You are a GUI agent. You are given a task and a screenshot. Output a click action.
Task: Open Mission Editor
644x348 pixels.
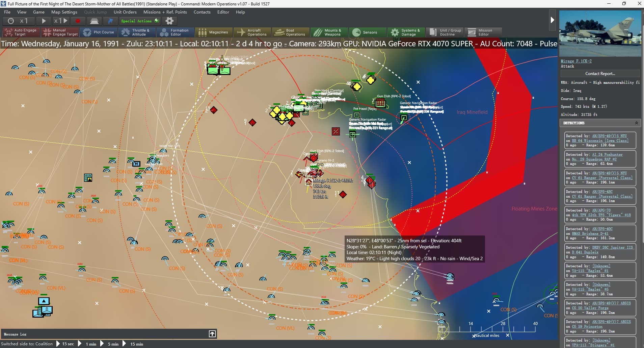coord(483,32)
